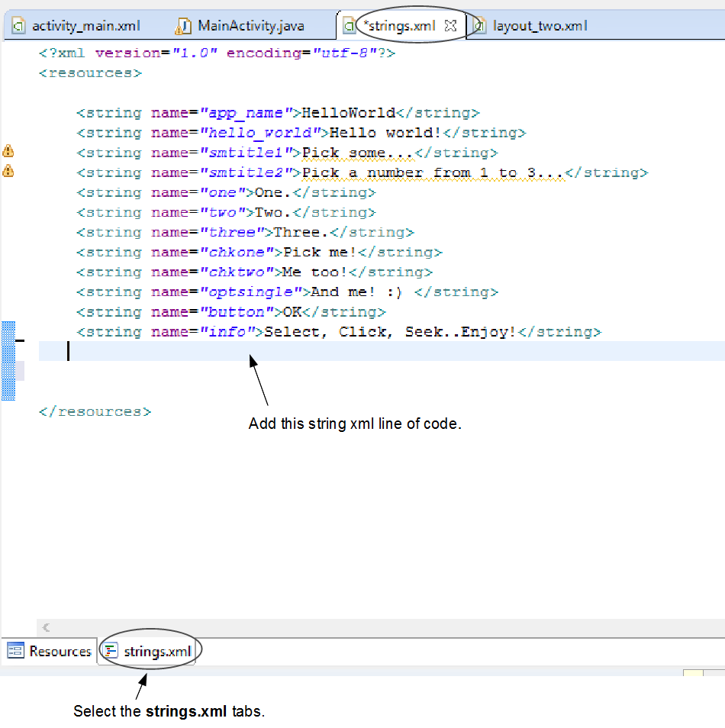Click the "Me too!" string value
The width and height of the screenshot is (725, 728).
coord(315,272)
